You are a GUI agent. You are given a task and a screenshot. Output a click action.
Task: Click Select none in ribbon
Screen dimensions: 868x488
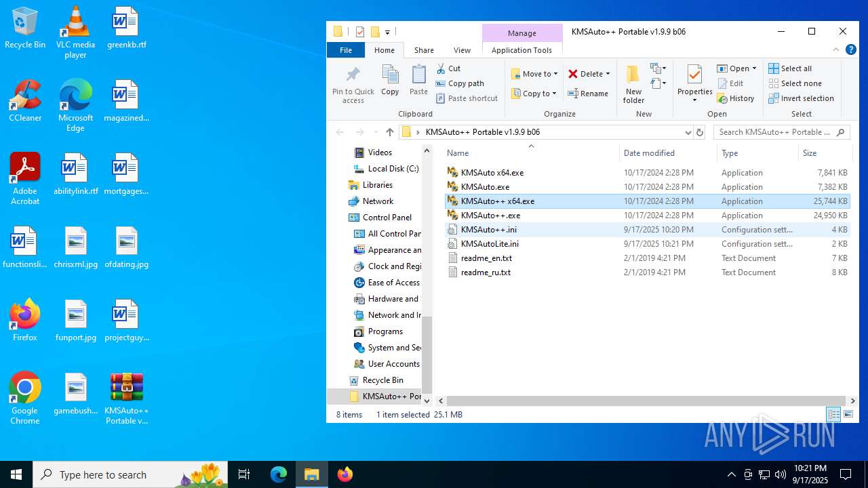coord(795,83)
